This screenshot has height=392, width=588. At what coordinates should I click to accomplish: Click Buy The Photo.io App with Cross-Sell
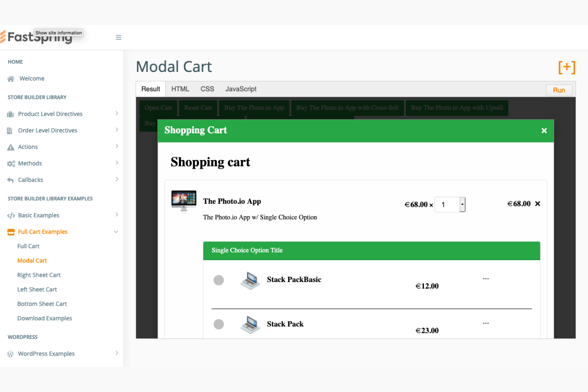point(348,108)
